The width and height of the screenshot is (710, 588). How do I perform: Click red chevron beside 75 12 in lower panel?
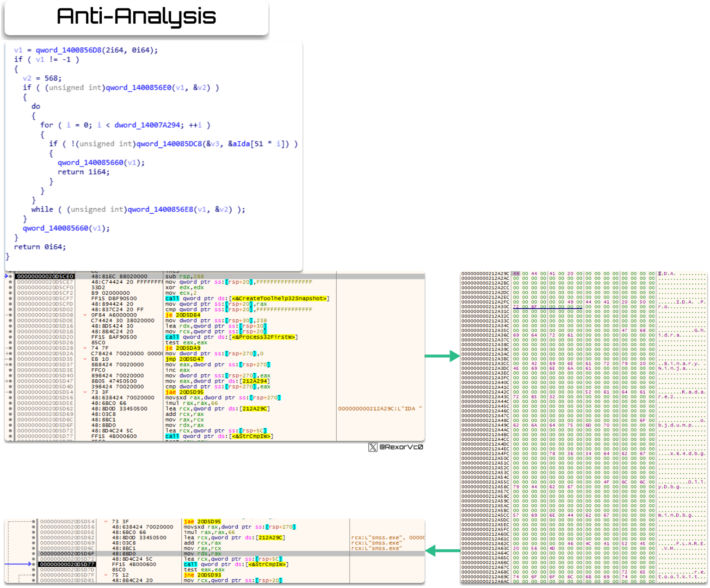[106, 575]
